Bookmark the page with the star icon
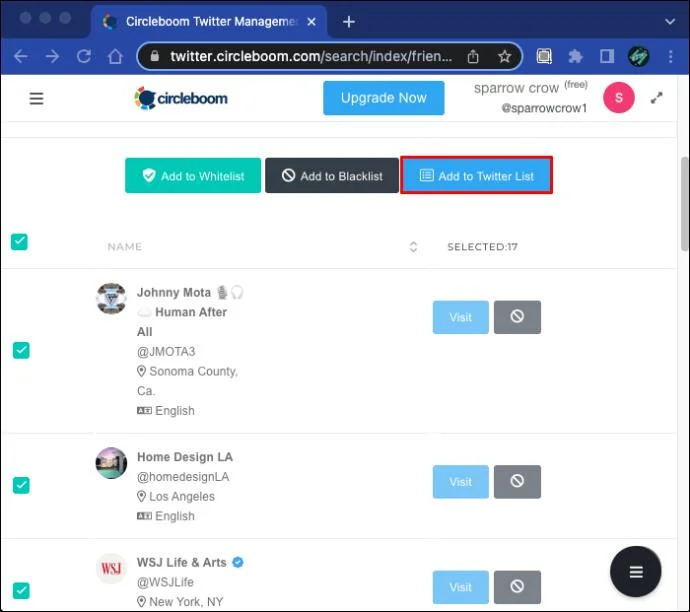690x612 pixels. [504, 56]
